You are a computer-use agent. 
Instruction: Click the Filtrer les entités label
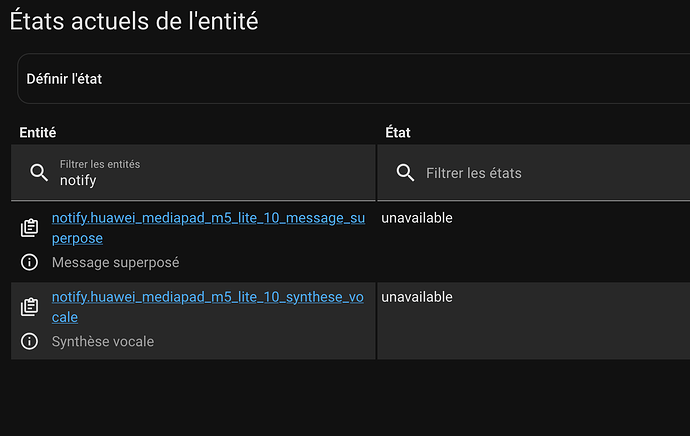coord(100,164)
